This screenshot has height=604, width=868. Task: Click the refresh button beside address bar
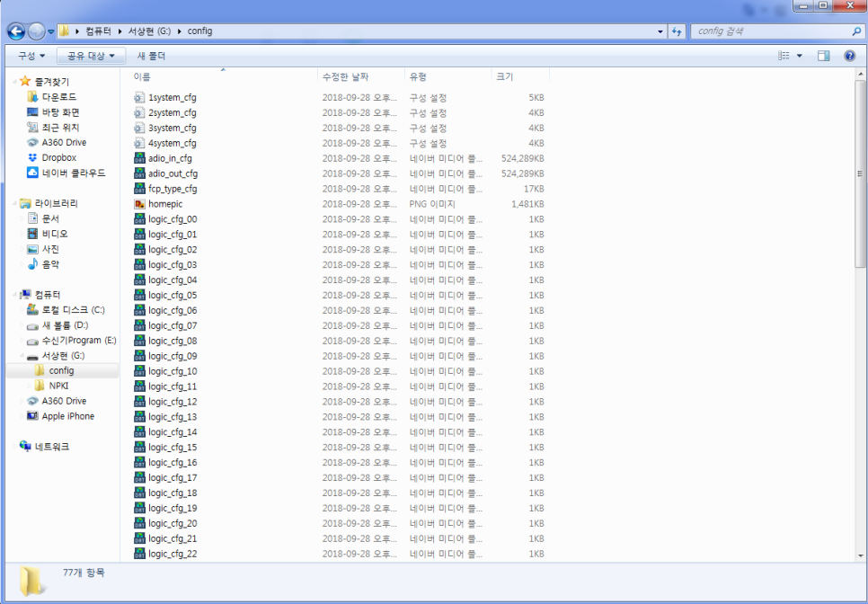(x=677, y=31)
